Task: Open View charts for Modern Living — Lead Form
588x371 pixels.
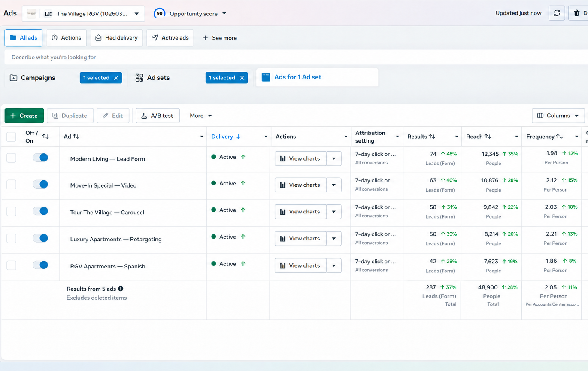Action: tap(300, 158)
